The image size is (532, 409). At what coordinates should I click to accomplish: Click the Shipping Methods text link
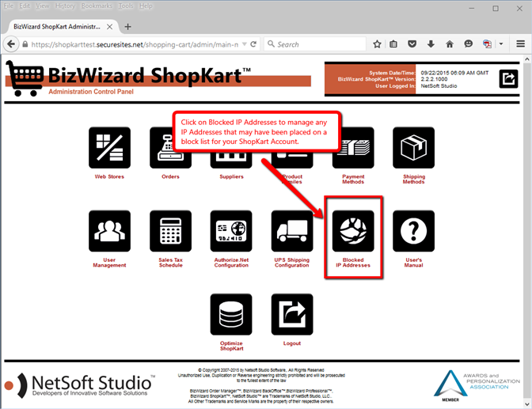(413, 179)
